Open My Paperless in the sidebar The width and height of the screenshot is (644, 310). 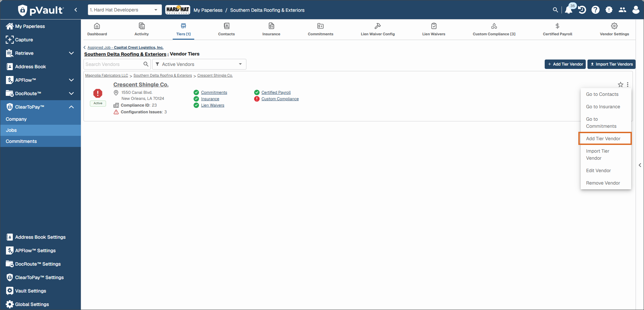(40, 26)
